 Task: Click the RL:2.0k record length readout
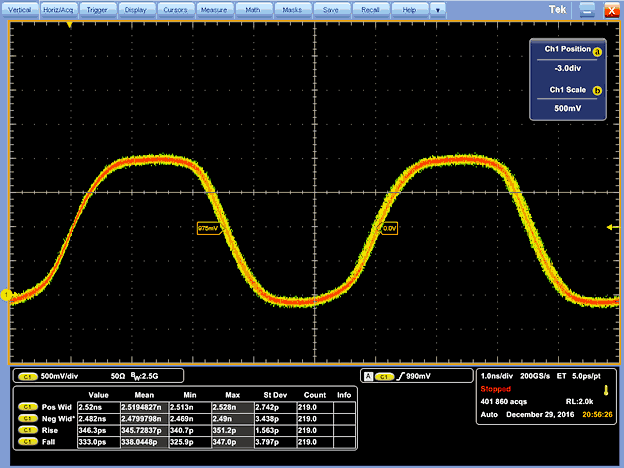click(579, 402)
